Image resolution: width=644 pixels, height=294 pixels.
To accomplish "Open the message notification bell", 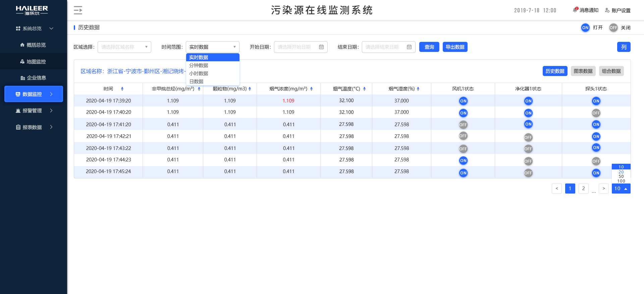I will point(575,10).
